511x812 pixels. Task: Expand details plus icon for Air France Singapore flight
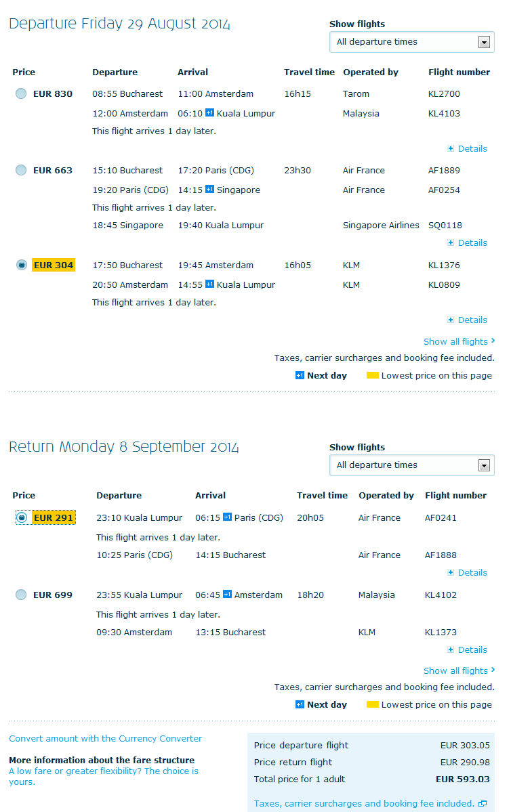451,243
